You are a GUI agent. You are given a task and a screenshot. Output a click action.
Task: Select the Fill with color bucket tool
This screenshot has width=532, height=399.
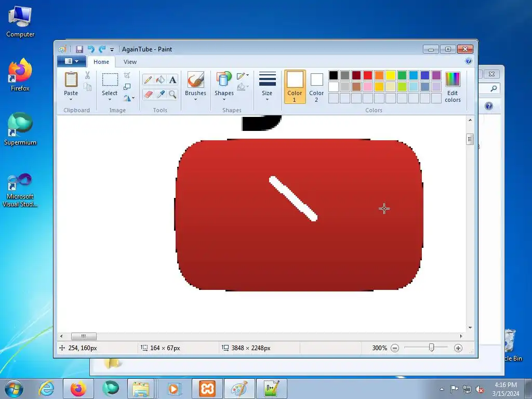(160, 79)
